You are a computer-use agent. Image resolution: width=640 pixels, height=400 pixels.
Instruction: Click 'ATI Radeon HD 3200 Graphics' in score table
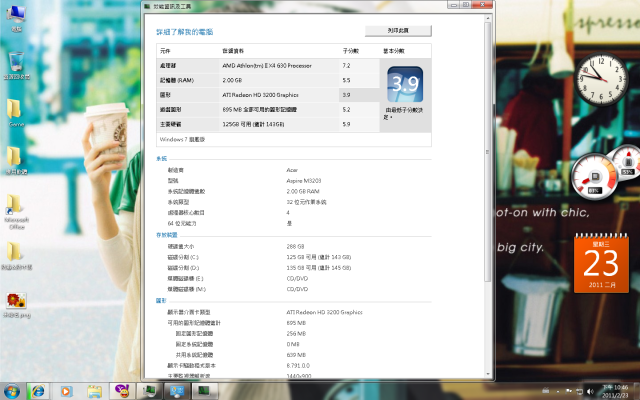tap(260, 95)
